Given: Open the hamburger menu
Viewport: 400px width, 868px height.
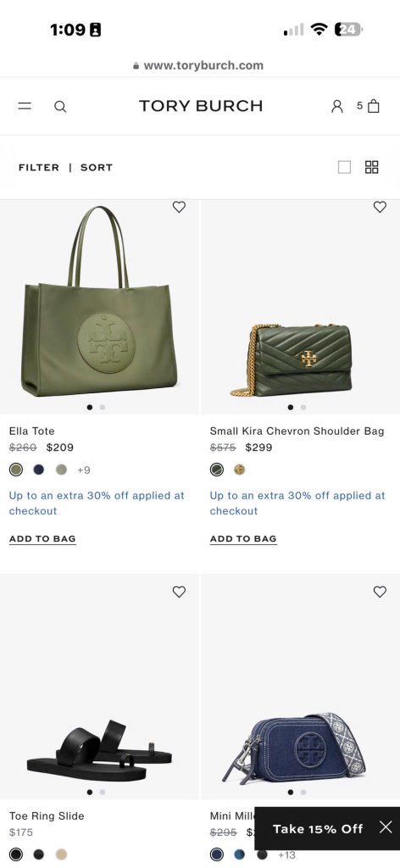Looking at the screenshot, I should (x=25, y=106).
